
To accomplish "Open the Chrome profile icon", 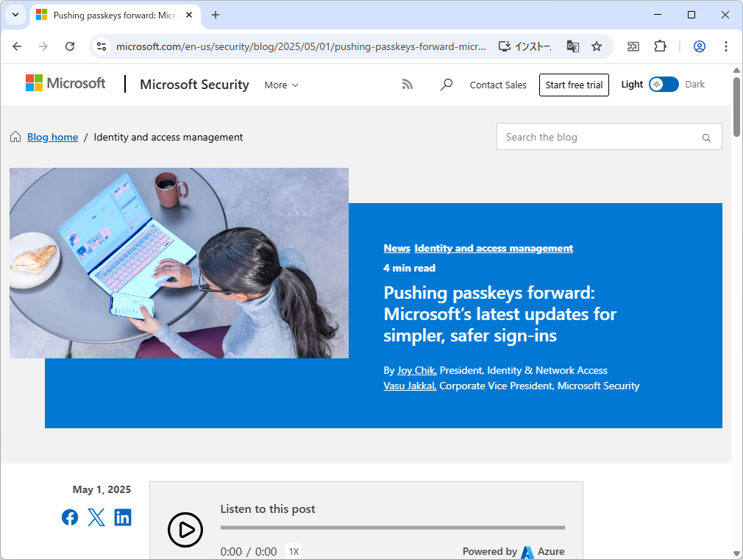I will click(700, 46).
